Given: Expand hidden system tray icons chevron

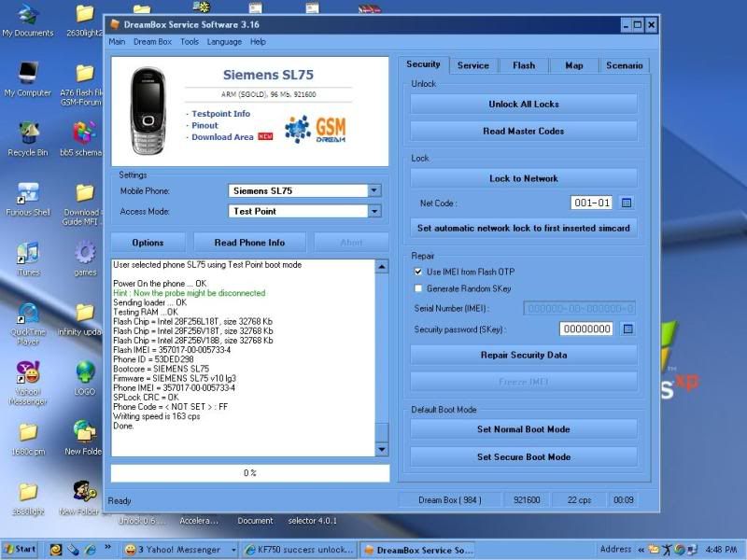Looking at the screenshot, I should (x=641, y=550).
